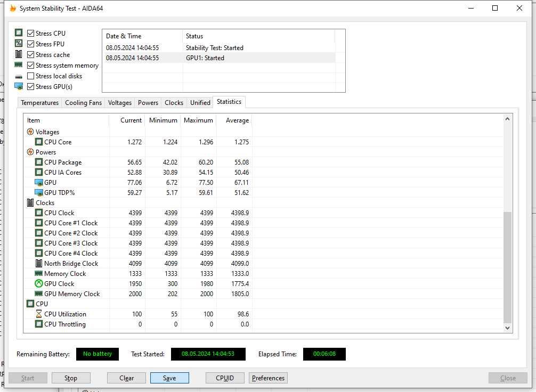Click the statistics list scrollbar thumb
536x392 pixels.
tap(507, 267)
